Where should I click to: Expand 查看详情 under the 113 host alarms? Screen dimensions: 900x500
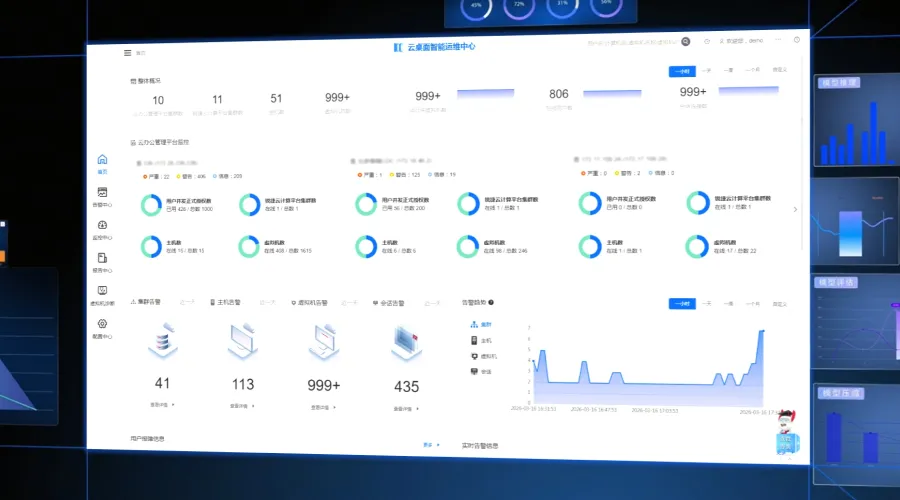coord(243,406)
